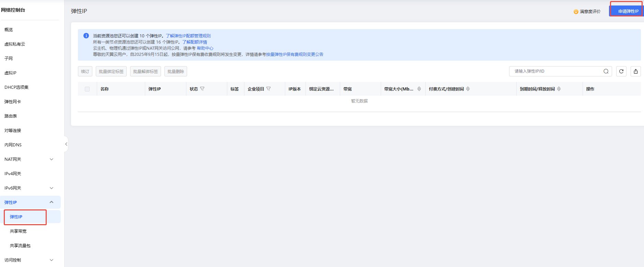Viewport: 644px width, 267px height.
Task: Collapse the left sidebar handle
Action: (x=66, y=144)
